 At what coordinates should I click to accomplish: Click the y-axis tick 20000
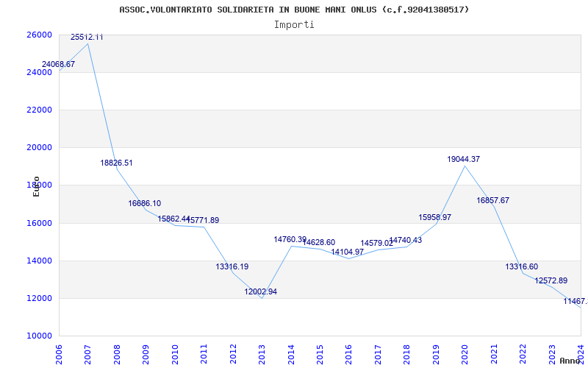(x=39, y=148)
